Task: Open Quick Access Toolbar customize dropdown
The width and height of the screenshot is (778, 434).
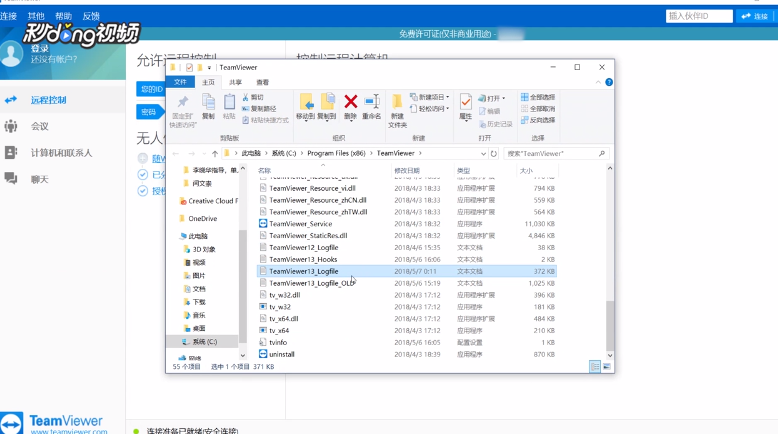Action: click(209, 67)
